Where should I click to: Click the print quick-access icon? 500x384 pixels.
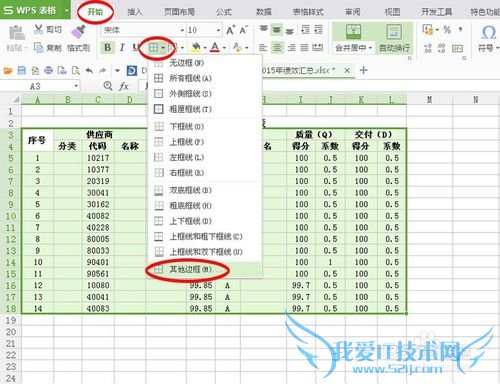(x=49, y=70)
